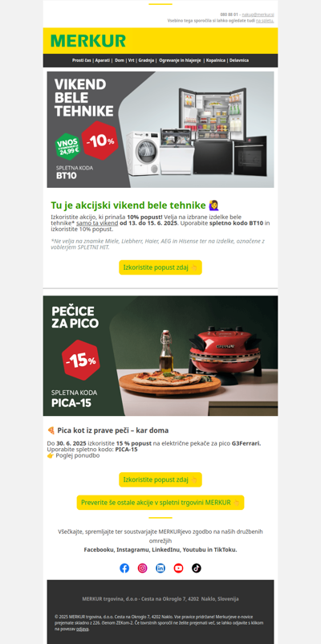The image size is (321, 644).
Task: Open the Gradnja category
Action: tap(146, 60)
